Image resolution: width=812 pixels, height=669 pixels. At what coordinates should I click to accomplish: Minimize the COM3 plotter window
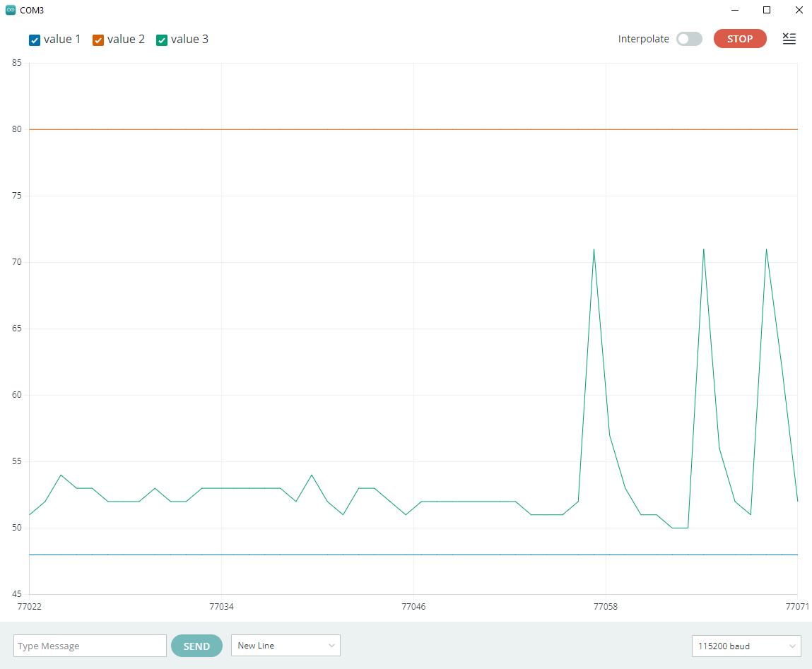(x=736, y=11)
